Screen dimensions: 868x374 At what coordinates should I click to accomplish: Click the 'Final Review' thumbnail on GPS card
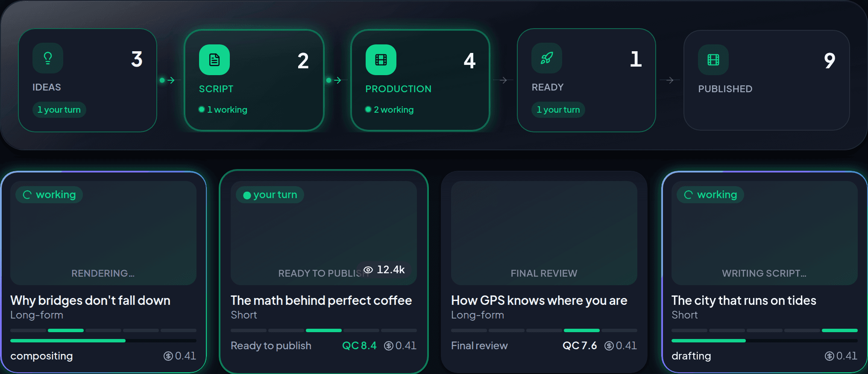544,233
